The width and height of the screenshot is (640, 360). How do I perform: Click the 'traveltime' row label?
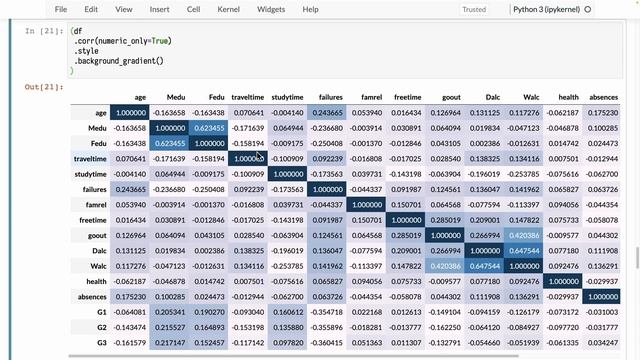[x=90, y=159]
